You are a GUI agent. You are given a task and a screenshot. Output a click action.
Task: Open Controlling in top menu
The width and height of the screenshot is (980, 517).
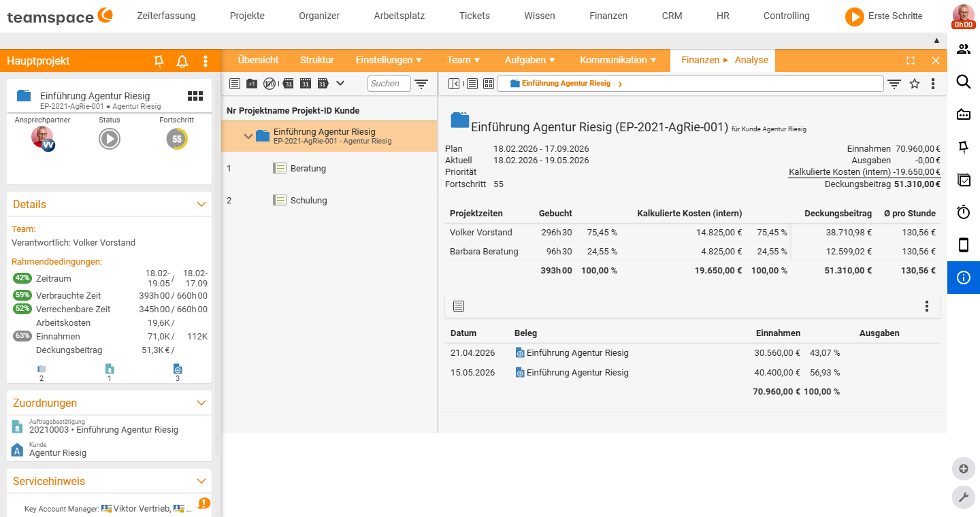[x=787, y=16]
